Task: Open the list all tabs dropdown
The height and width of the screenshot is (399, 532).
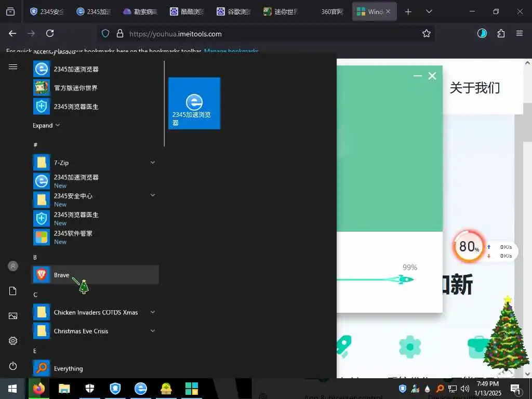Action: point(429,11)
